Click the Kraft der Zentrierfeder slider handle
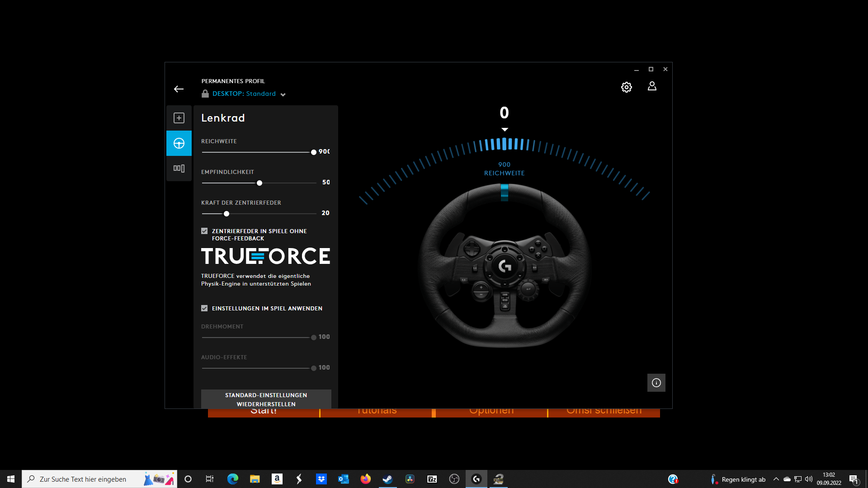 226,214
